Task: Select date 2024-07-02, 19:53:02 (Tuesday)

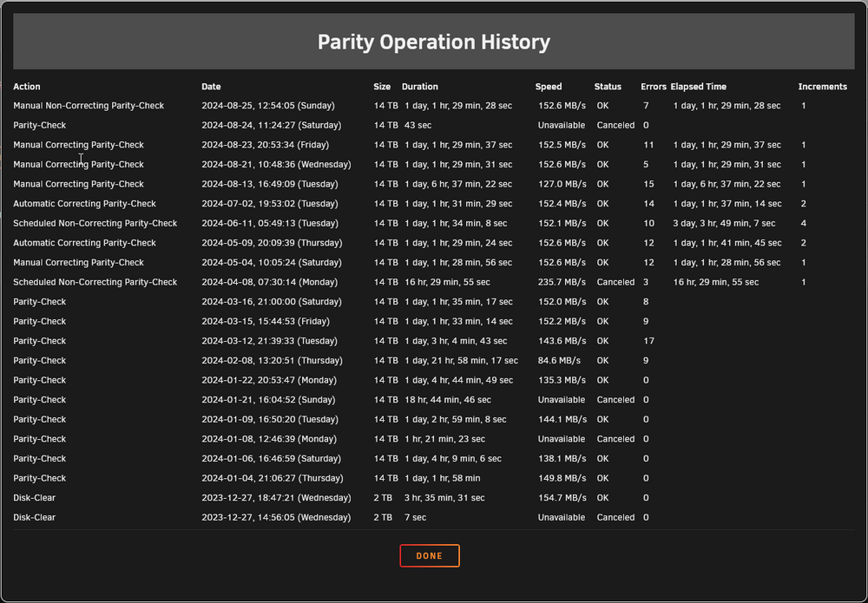Action: click(x=270, y=204)
